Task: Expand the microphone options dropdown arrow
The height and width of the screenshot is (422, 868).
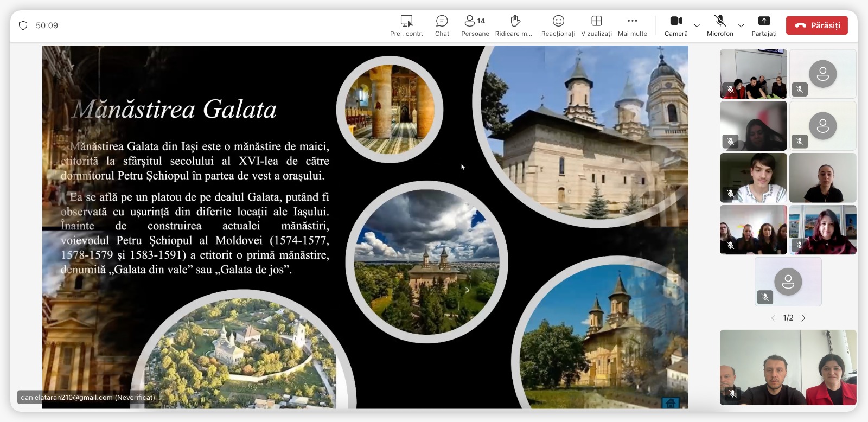Action: click(741, 25)
